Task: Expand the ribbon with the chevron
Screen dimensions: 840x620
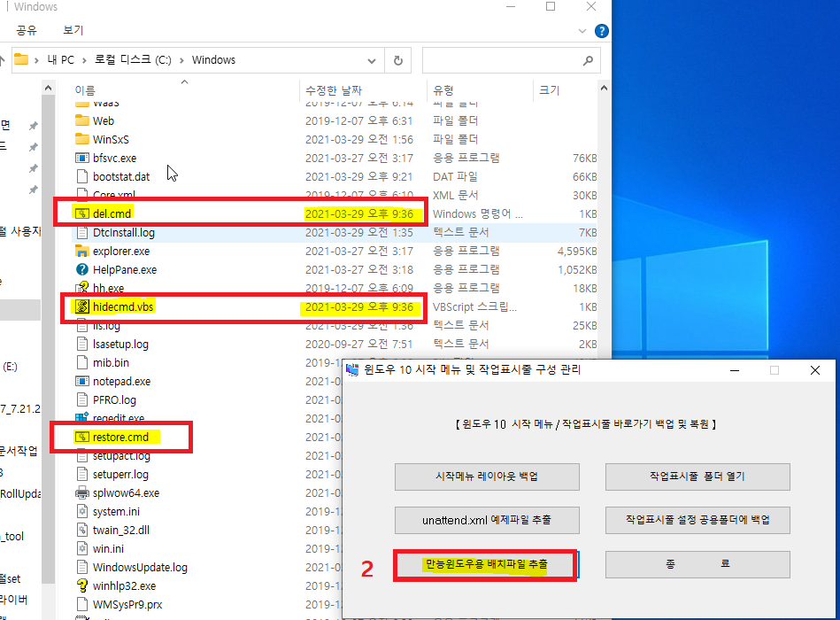Action: pos(582,31)
